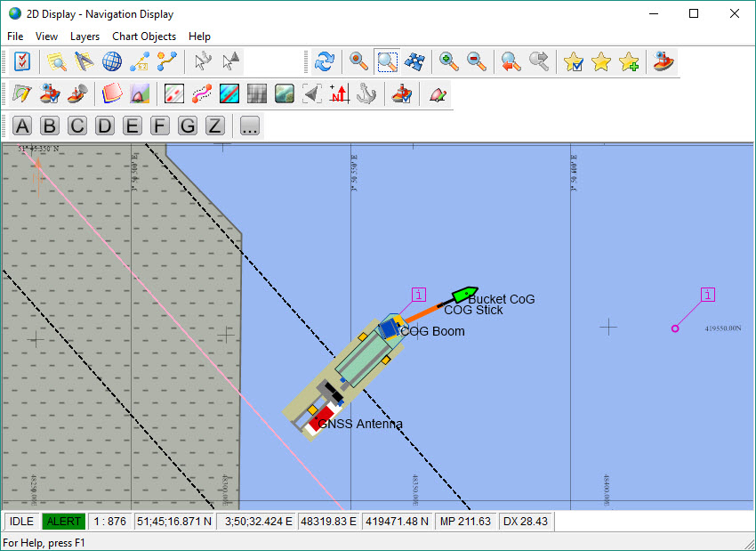Click the globe icon in the toolbar
This screenshot has width=756, height=551.
[x=112, y=61]
